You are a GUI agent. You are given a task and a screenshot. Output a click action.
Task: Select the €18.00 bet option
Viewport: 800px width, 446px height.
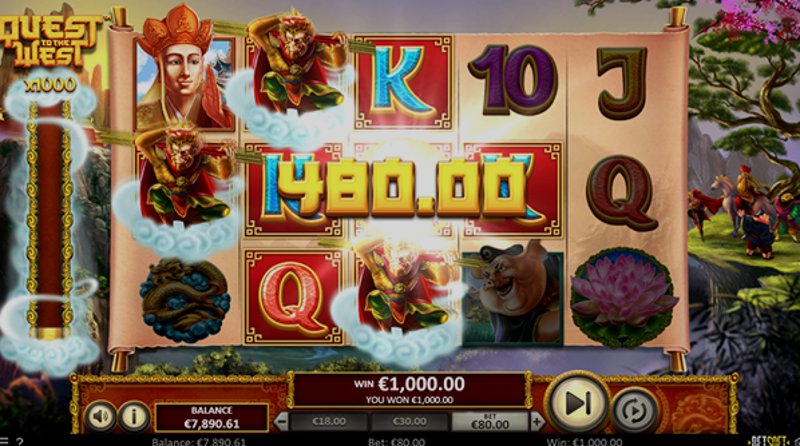[329, 422]
